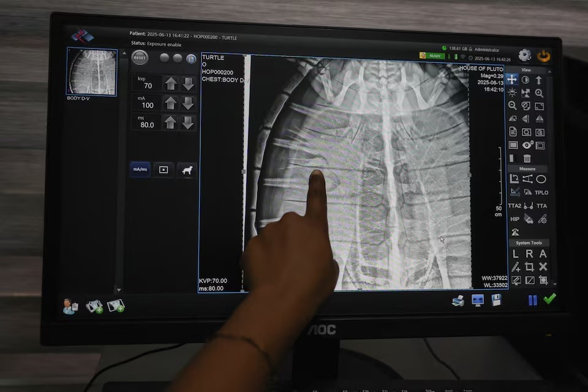Place the L left marker

[x=516, y=254]
